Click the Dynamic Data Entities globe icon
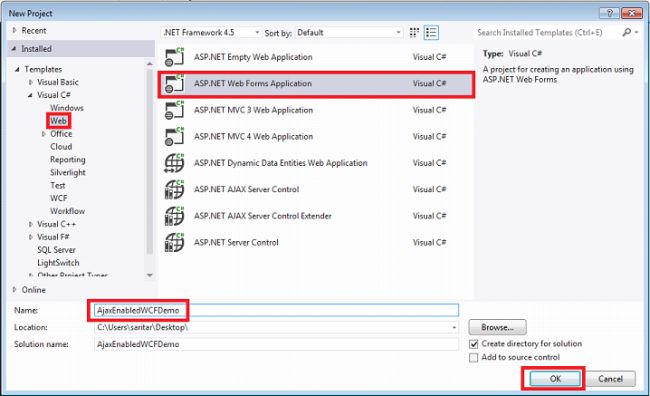The image size is (650, 396). pos(174,163)
